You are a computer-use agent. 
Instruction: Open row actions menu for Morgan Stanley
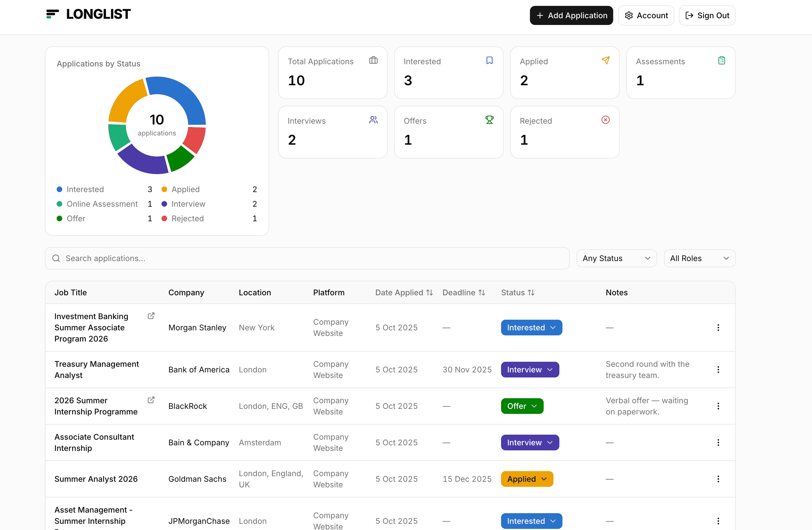point(718,328)
